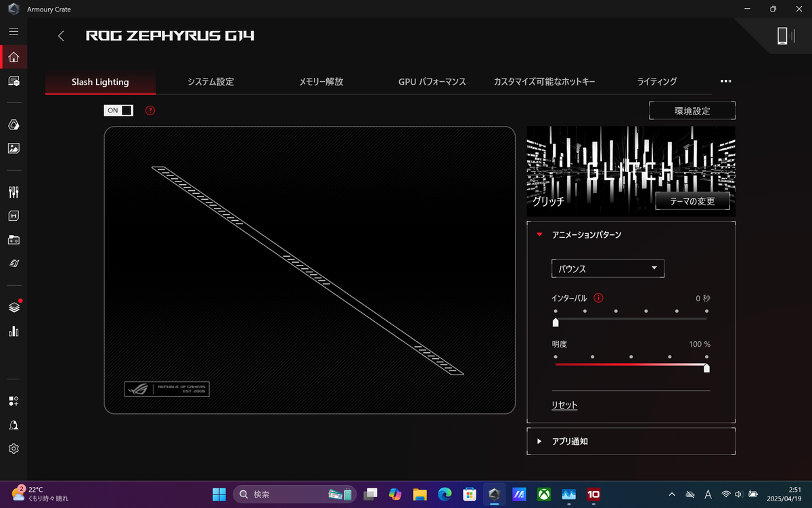Viewport: 812px width, 508px height.
Task: Open Aura Sync triangle icon in sidebar
Action: tap(14, 125)
